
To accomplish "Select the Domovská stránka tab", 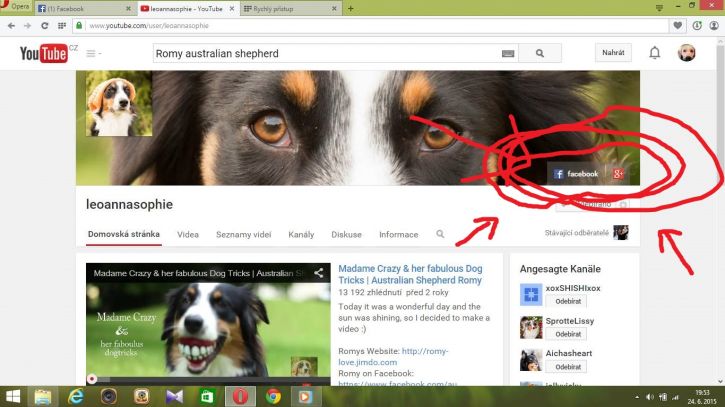I will [x=123, y=234].
